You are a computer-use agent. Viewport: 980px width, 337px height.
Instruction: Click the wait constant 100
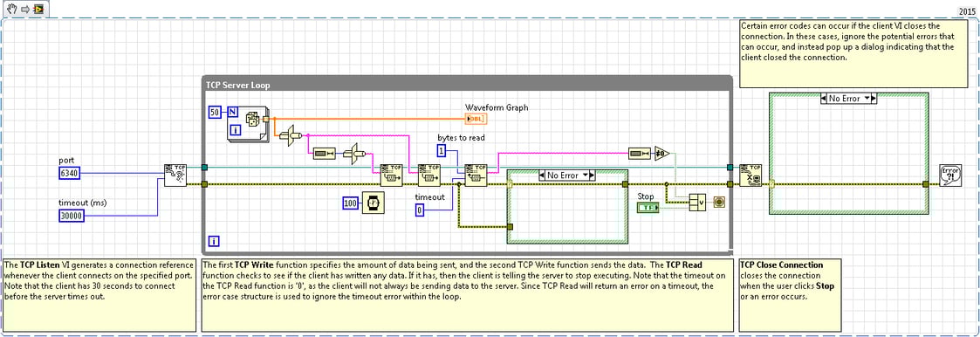[351, 203]
